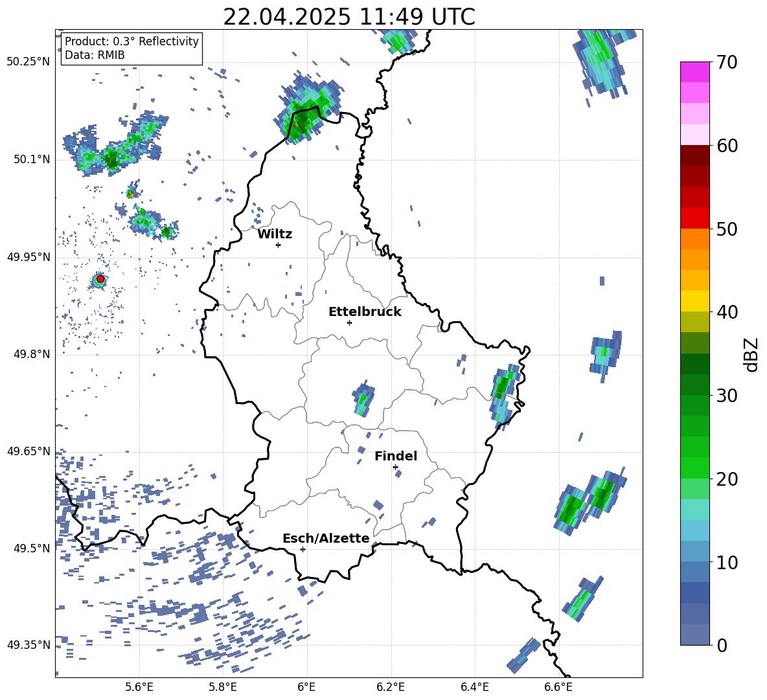
Task: Click the Esch/Alzette city label
Action: point(326,538)
